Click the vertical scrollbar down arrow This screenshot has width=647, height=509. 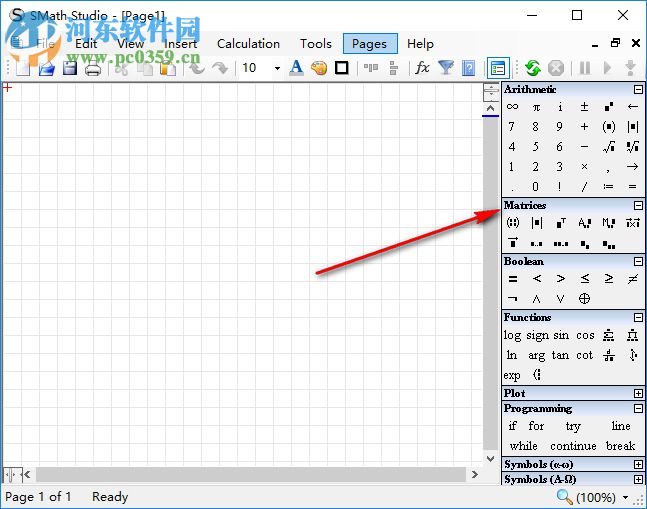tap(490, 459)
